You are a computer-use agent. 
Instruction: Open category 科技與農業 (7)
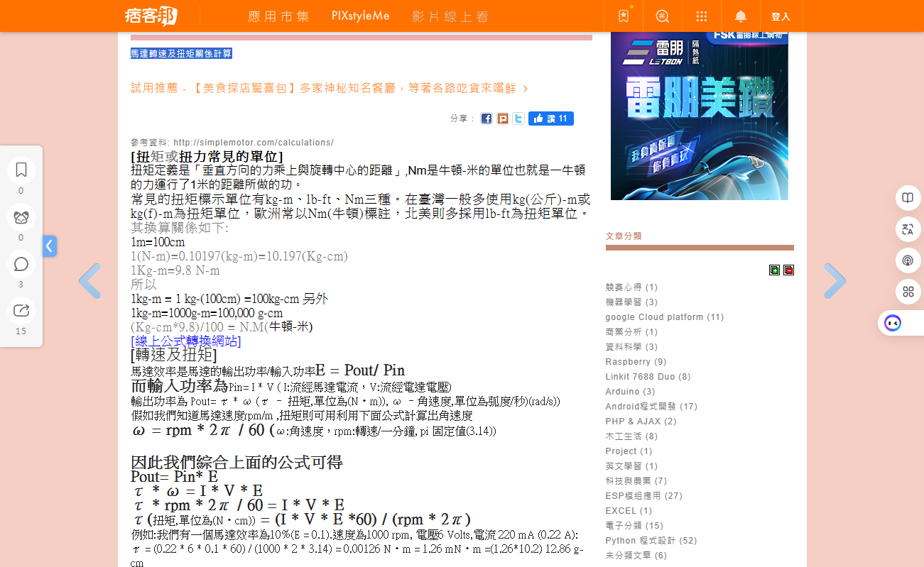click(x=636, y=481)
